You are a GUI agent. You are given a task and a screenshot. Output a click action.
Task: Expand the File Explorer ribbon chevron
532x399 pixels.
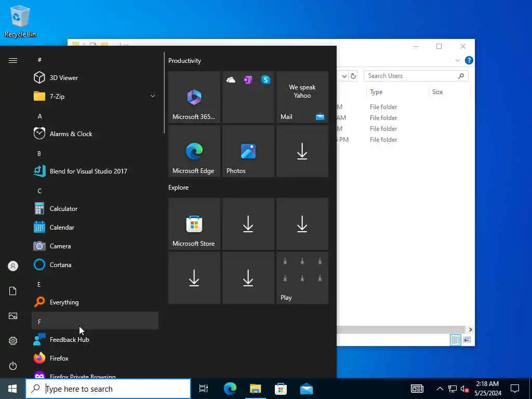(457, 60)
